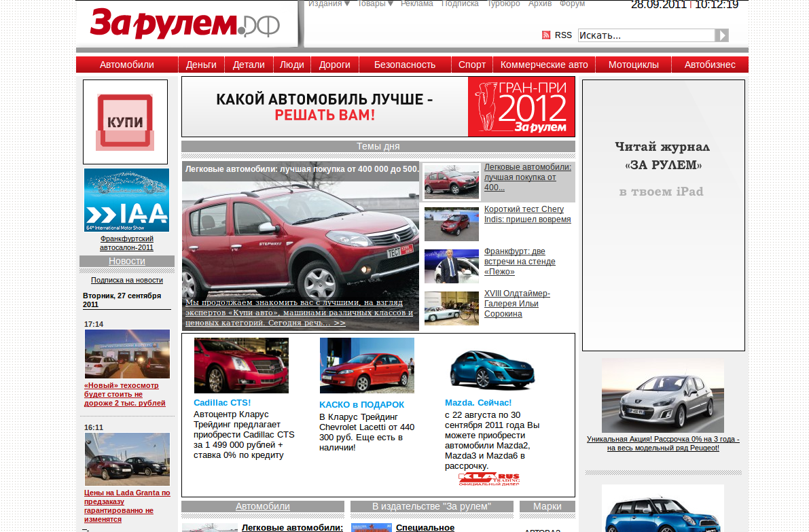Open the Уникальная Акция! Рассрочка 0% Peugeot link
This screenshot has width=809, height=532.
(663, 444)
